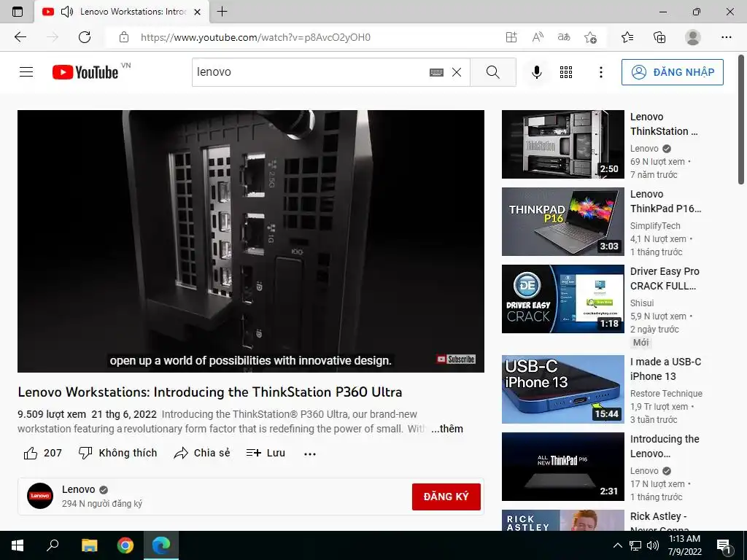Image resolution: width=747 pixels, height=560 pixels.
Task: Open the Lenovo channel name link
Action: (79, 489)
